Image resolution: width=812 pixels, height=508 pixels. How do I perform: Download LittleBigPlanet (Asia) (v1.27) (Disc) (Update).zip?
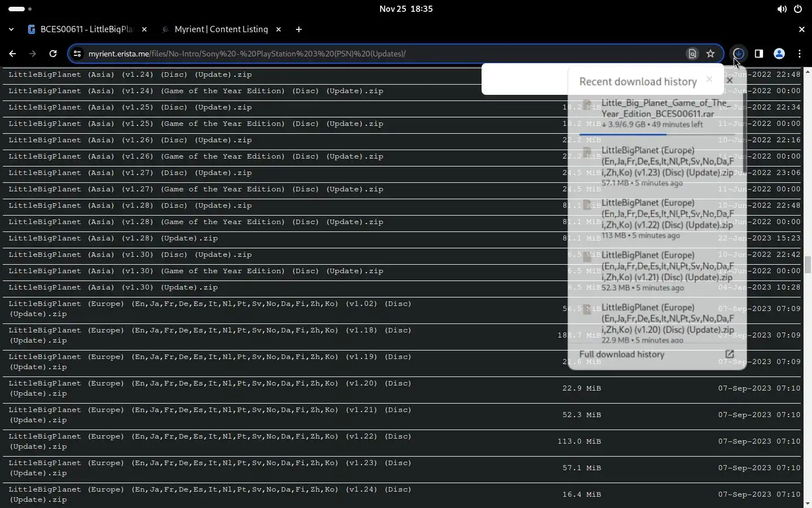pos(130,173)
